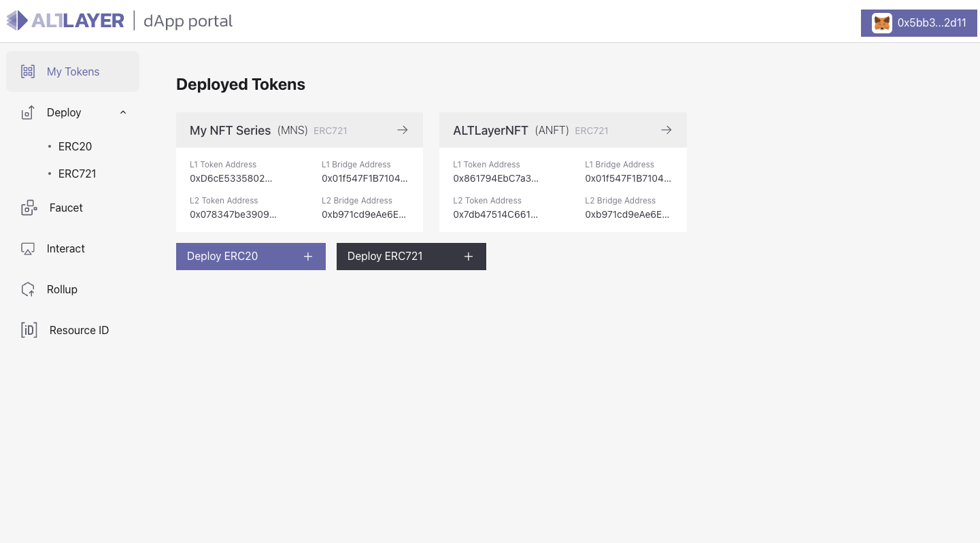Click the ALTLayerNFT card title
Viewport: 980px width, 543px height.
coord(491,131)
